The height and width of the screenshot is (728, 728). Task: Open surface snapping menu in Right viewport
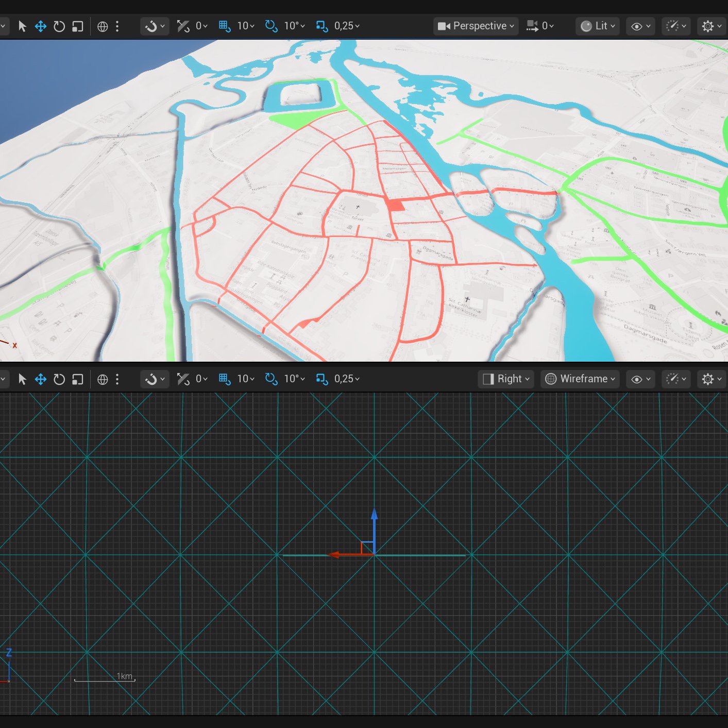[x=155, y=379]
